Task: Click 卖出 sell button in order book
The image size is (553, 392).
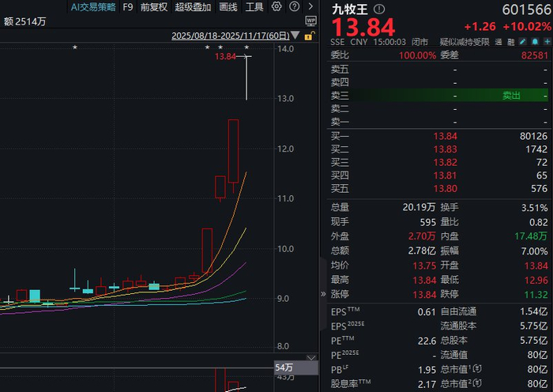Action: click(511, 96)
